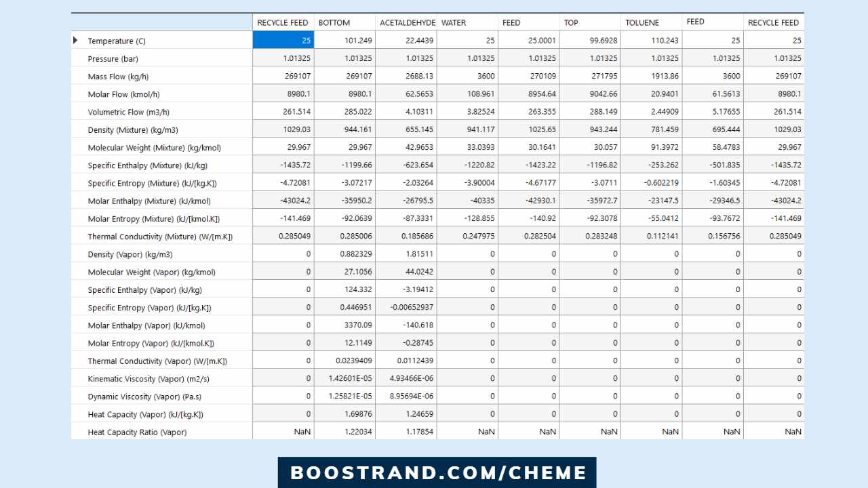Select the RECYCLE FEED column header
The image size is (868, 488).
pyautogui.click(x=282, y=22)
